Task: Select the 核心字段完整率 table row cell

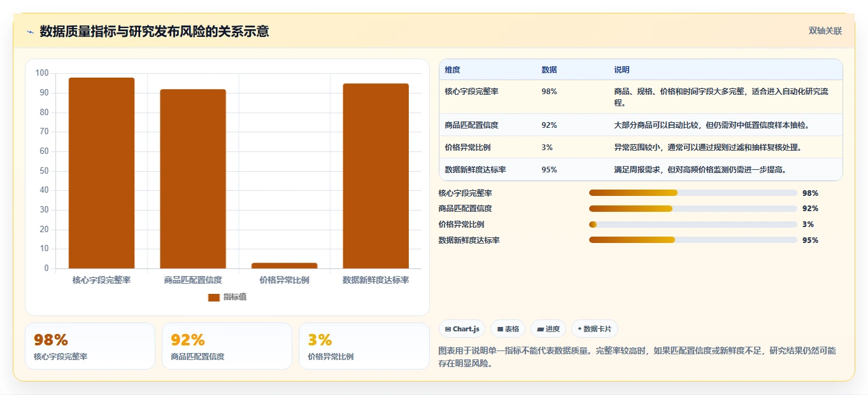Action: click(472, 92)
